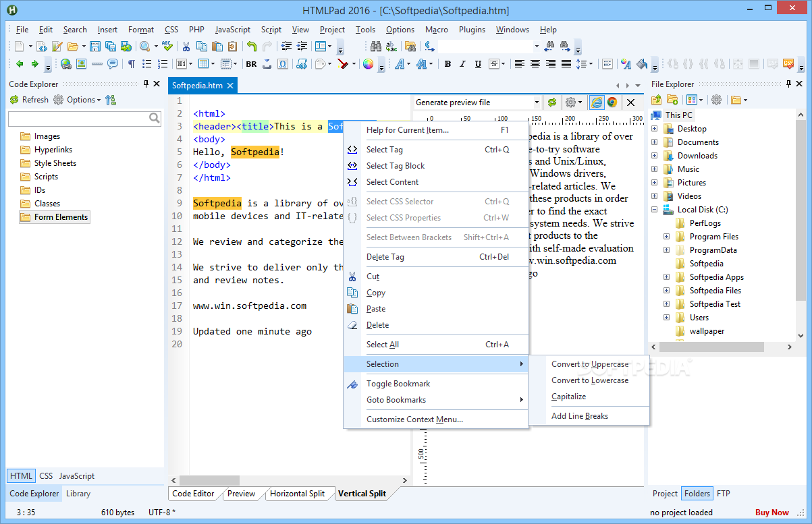Click the green Undo arrow icon
The width and height of the screenshot is (812, 524).
(252, 47)
